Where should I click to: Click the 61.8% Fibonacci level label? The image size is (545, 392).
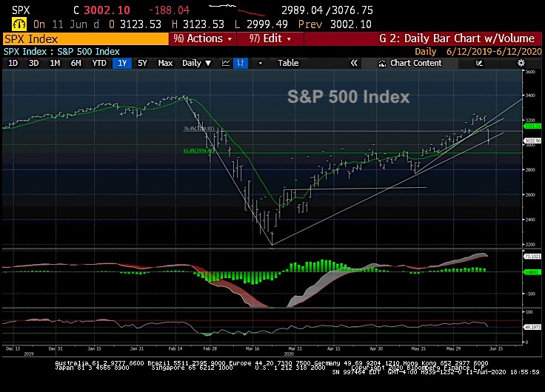coord(198,151)
